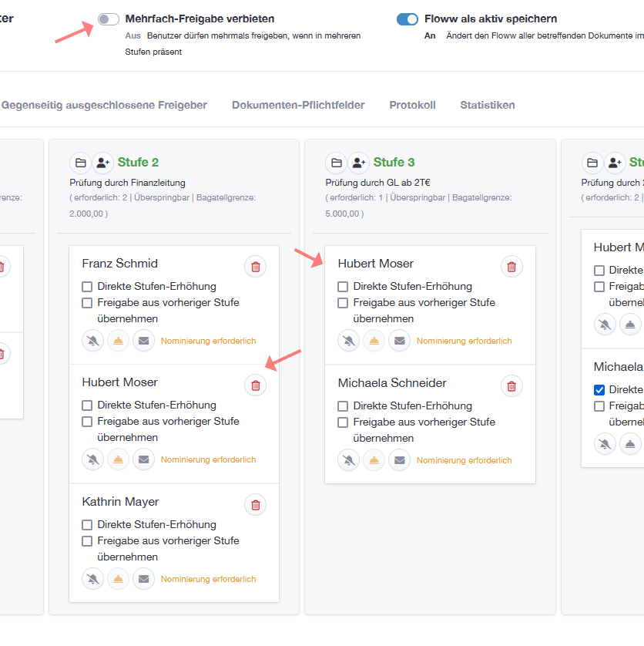Click add-user icon next to Stufe 3

(x=358, y=163)
